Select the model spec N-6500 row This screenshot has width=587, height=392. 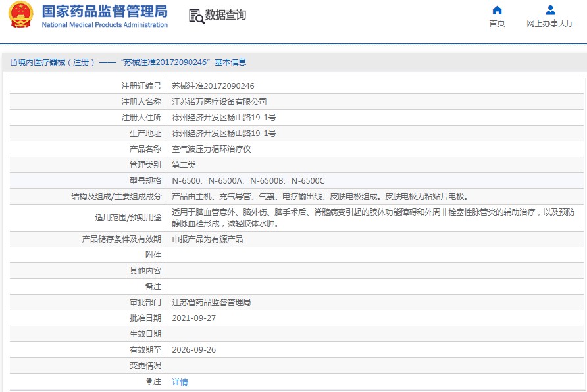(248, 181)
